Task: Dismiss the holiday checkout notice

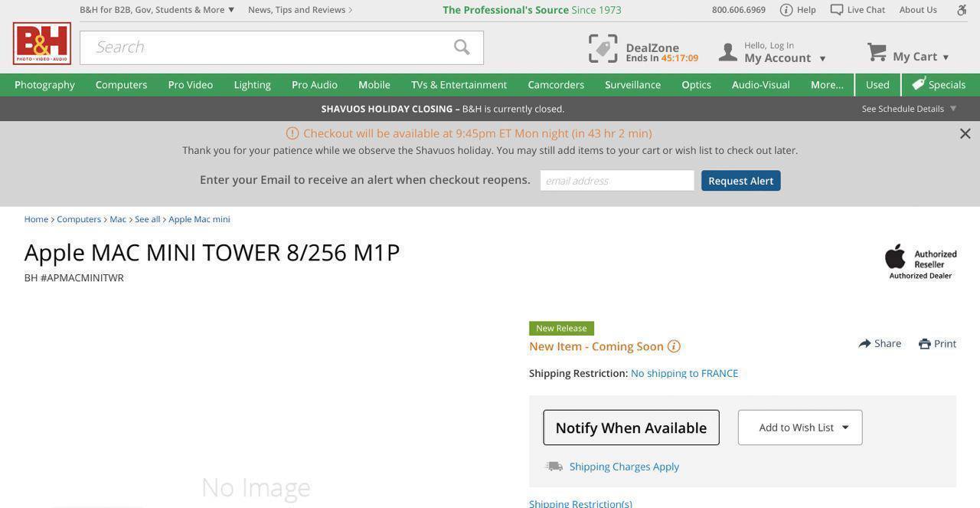Action: (x=965, y=134)
